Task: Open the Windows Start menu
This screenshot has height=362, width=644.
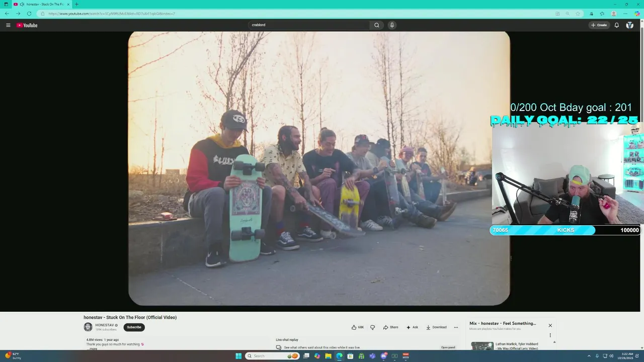Action: [x=238, y=356]
